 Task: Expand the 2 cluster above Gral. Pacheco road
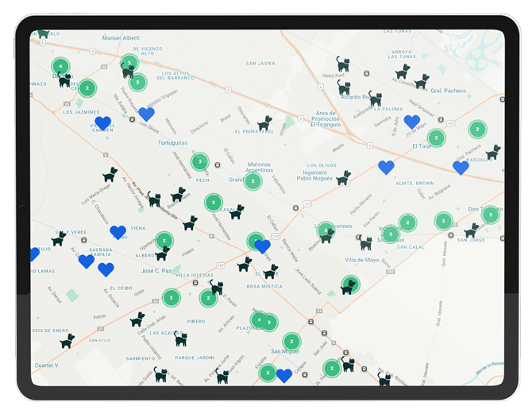477,129
